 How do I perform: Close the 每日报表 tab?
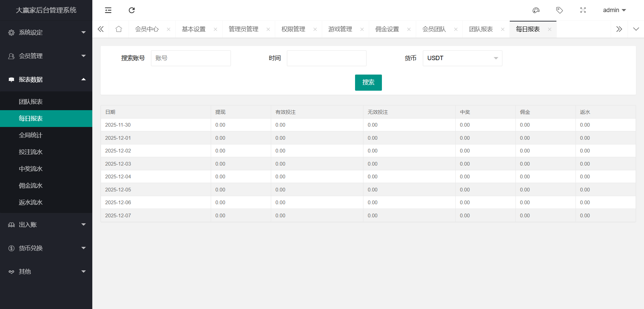[549, 30]
